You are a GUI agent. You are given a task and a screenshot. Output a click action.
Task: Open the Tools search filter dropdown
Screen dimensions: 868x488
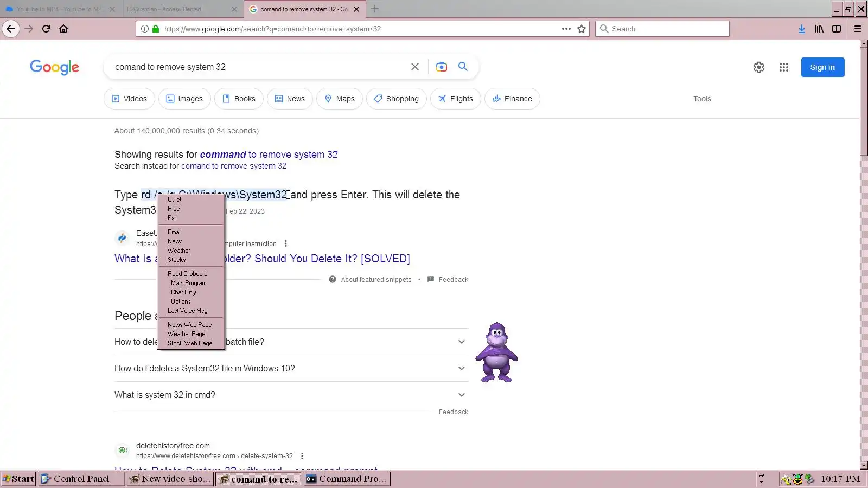point(702,99)
